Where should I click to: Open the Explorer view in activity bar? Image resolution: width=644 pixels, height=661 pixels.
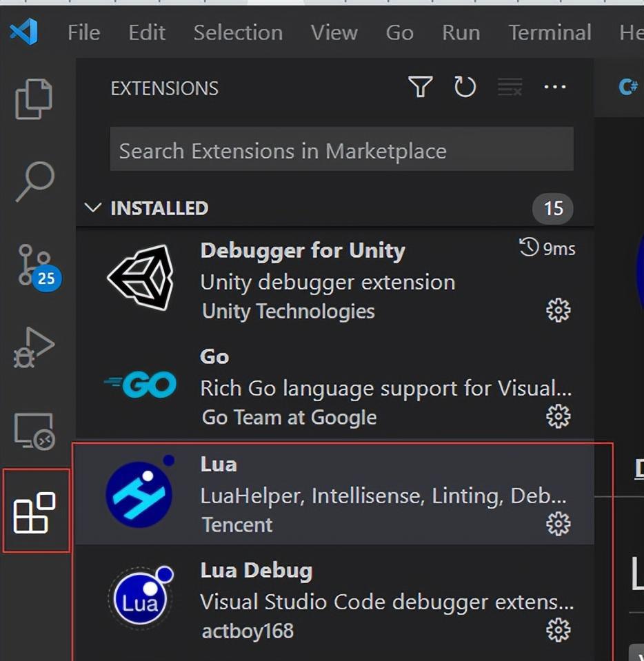coord(34,99)
